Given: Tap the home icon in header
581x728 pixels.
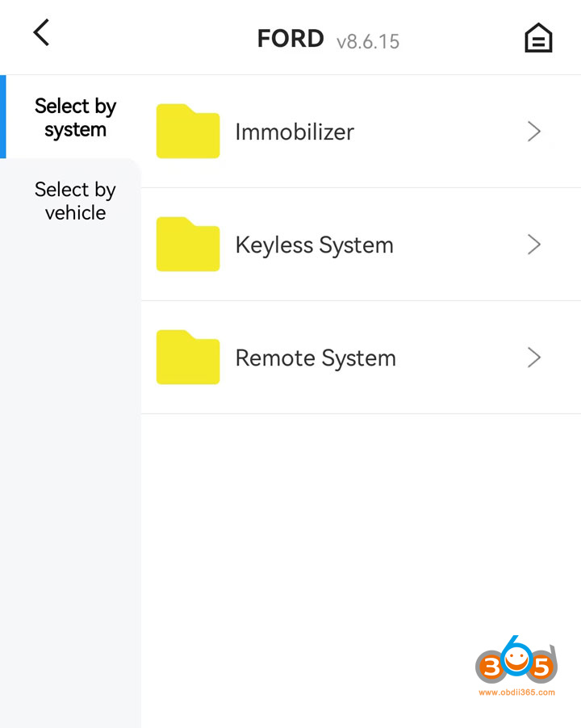Looking at the screenshot, I should [538, 38].
